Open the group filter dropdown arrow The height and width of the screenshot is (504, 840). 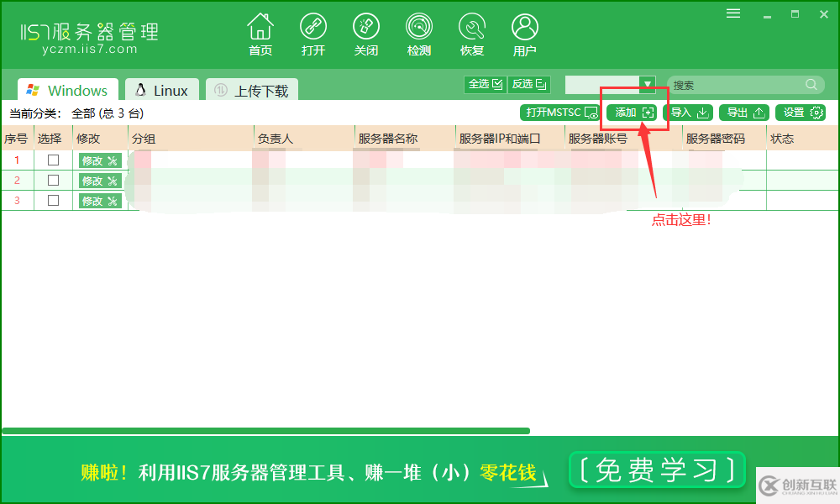tap(647, 84)
